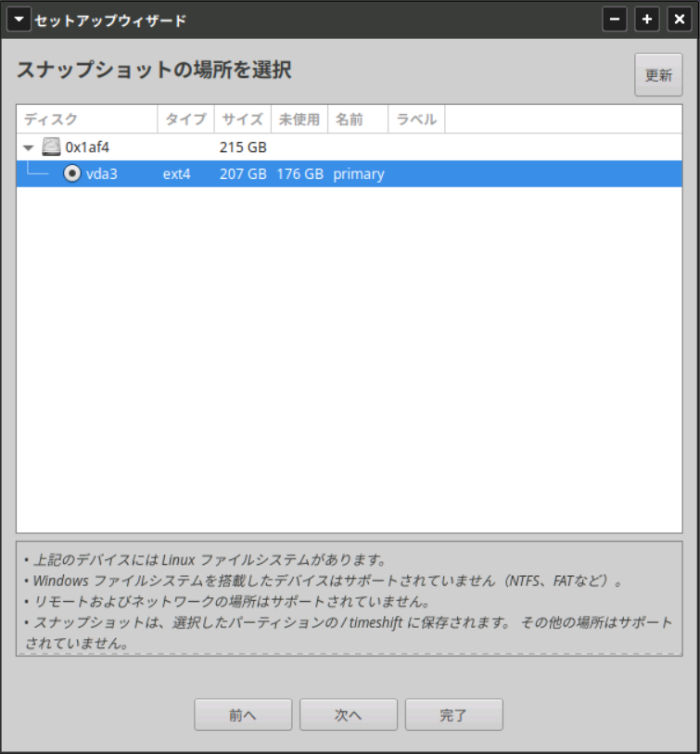Sort by the ラベル column header

point(416,119)
